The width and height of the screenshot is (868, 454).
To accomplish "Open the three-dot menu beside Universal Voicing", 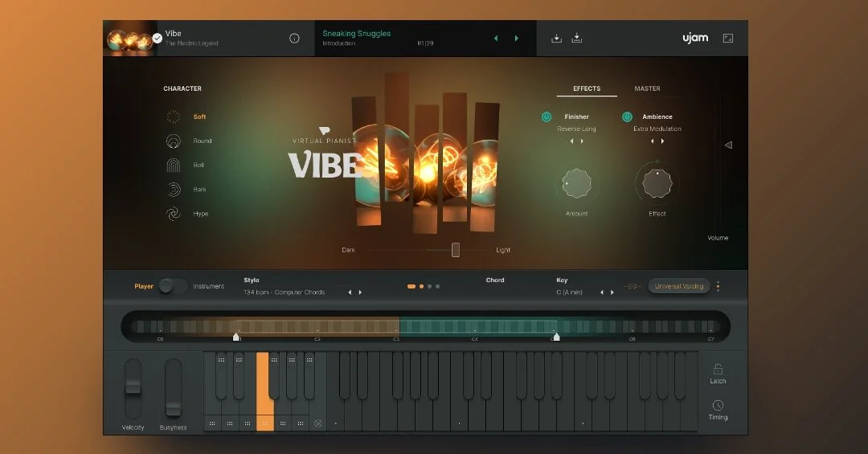I will 718,286.
